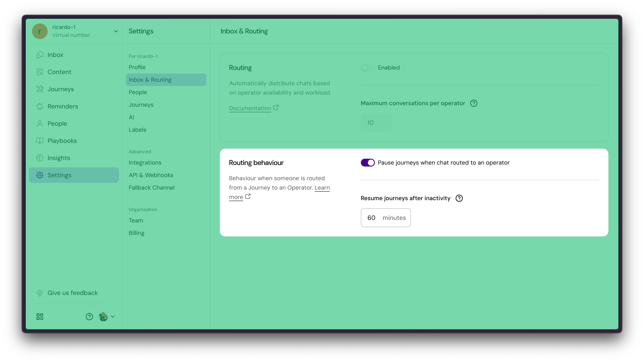Click the Give us feedback lightbulb icon

coord(40,293)
